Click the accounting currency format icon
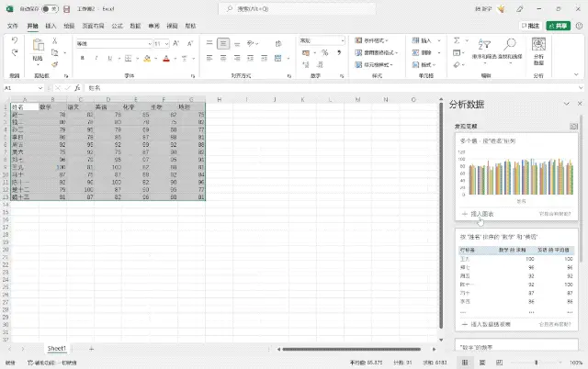 [306, 53]
